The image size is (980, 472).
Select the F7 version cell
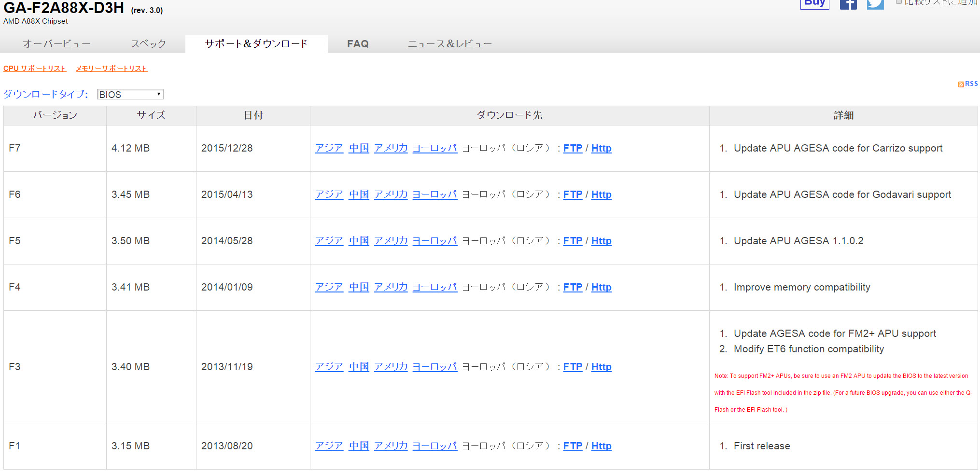click(x=55, y=148)
